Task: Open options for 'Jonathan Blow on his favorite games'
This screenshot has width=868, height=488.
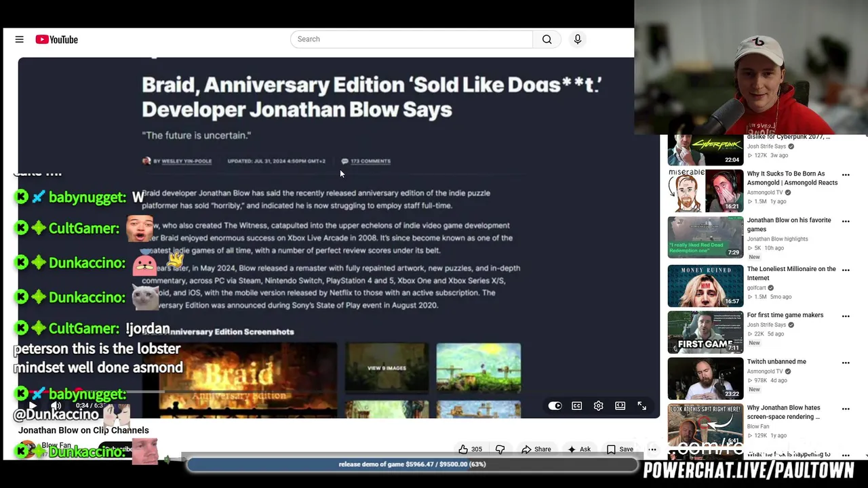Action: [x=846, y=222]
